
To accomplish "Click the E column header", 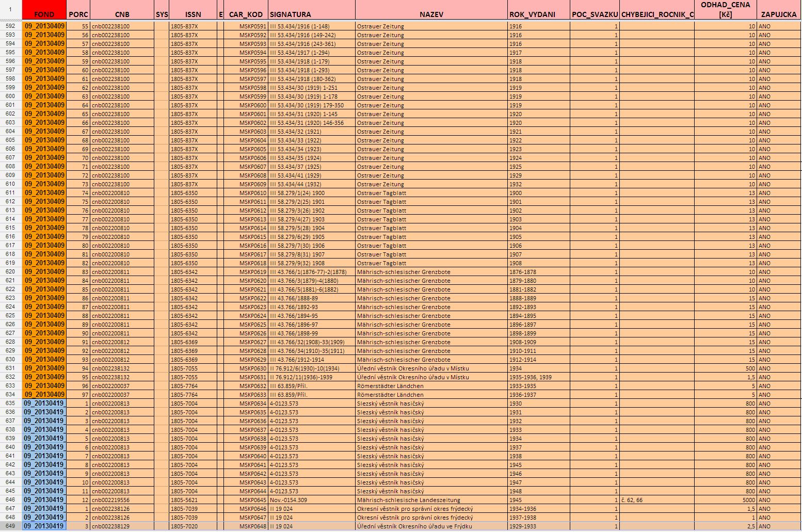I will (221, 10).
